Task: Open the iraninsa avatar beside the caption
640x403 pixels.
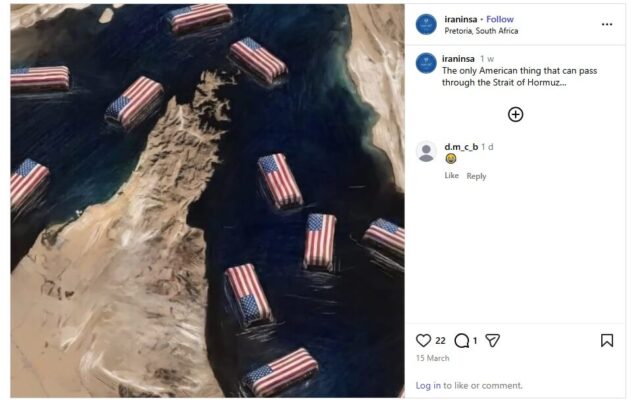Action: pos(426,63)
